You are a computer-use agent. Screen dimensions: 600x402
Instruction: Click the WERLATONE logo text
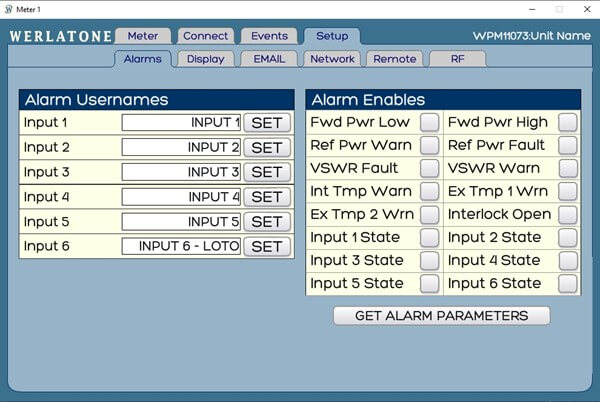(60, 36)
